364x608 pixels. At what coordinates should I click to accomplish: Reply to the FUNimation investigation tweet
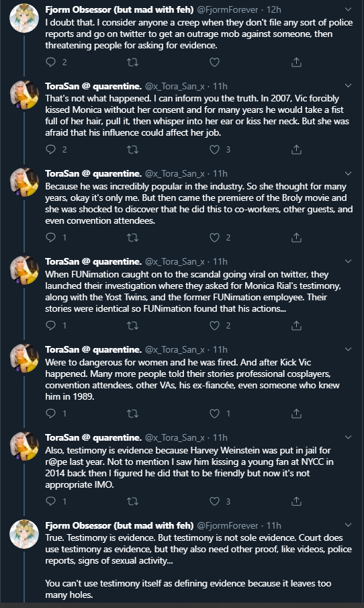coord(51,325)
